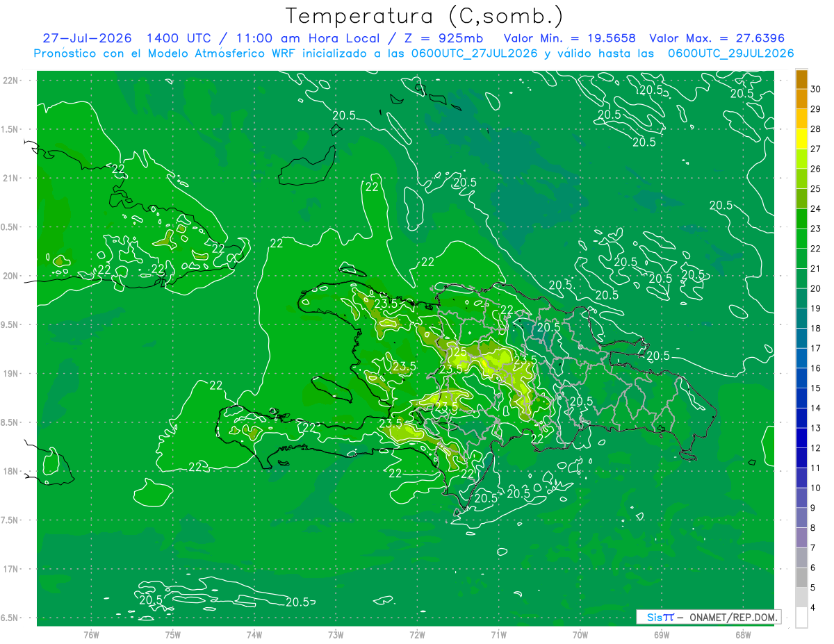This screenshot has height=644, width=834.
Task: Click the "75W" longitude axis label
Action: point(173,635)
